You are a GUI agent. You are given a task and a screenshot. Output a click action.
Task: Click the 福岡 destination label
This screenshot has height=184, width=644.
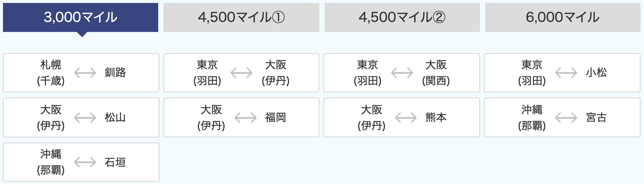pyautogui.click(x=275, y=117)
